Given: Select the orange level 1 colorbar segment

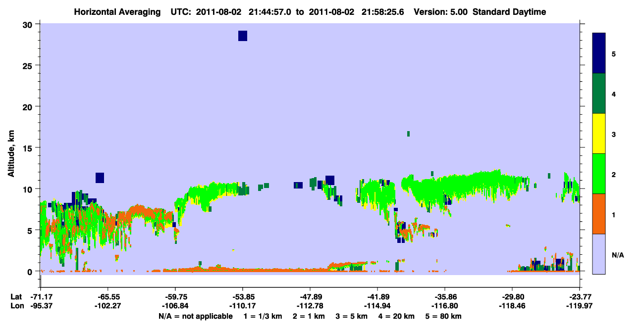Looking at the screenshot, I should (599, 214).
